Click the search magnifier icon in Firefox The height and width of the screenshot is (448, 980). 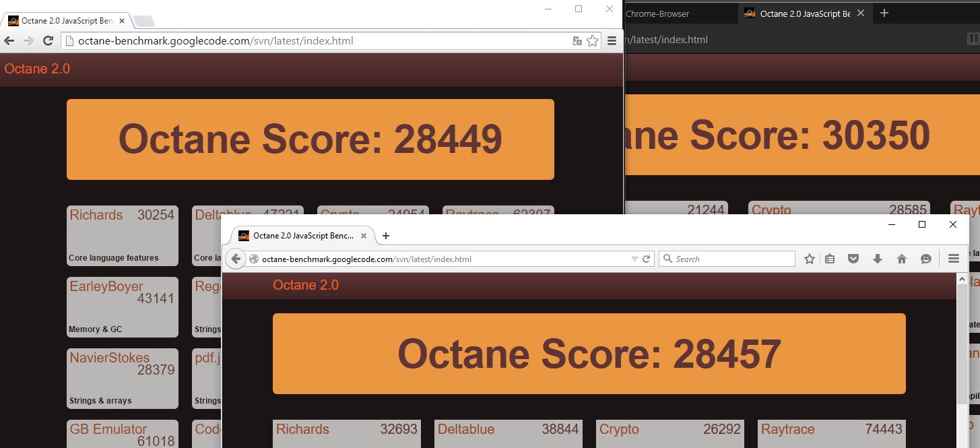coord(667,259)
